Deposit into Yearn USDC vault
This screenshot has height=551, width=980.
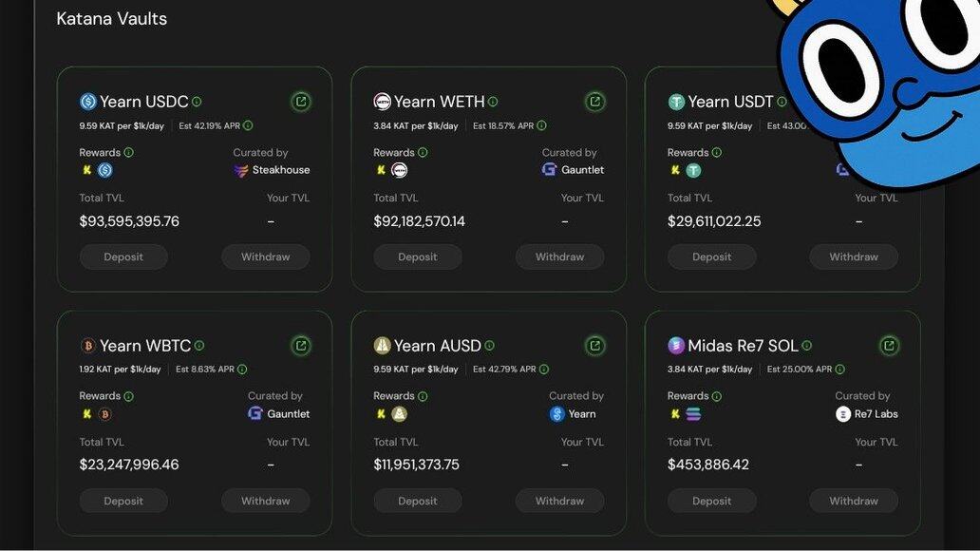(123, 256)
